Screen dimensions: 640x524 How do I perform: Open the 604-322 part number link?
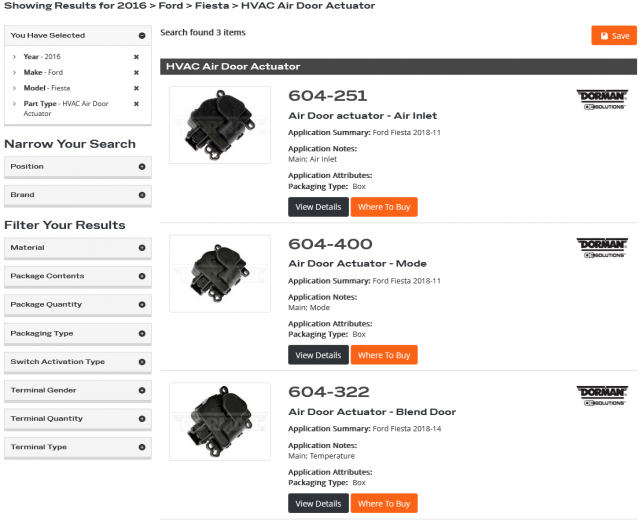pyautogui.click(x=329, y=392)
